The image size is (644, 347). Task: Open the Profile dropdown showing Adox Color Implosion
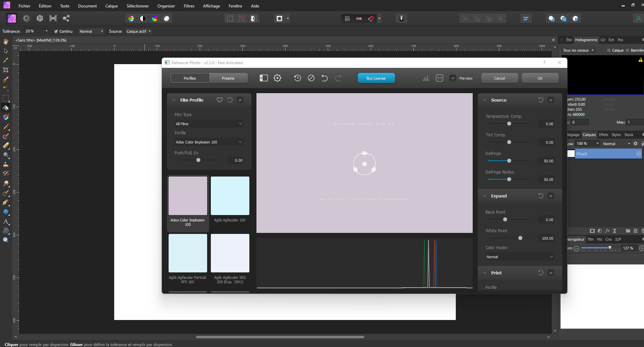point(209,142)
